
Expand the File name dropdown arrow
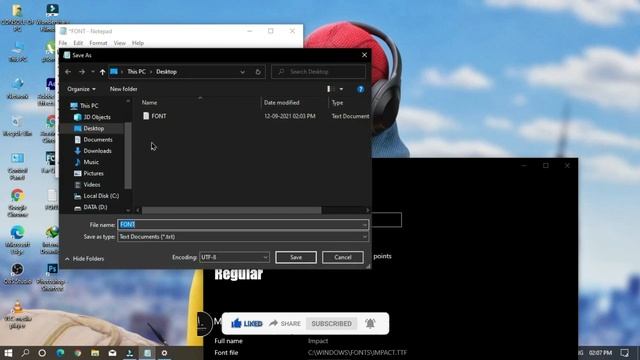[x=364, y=224]
